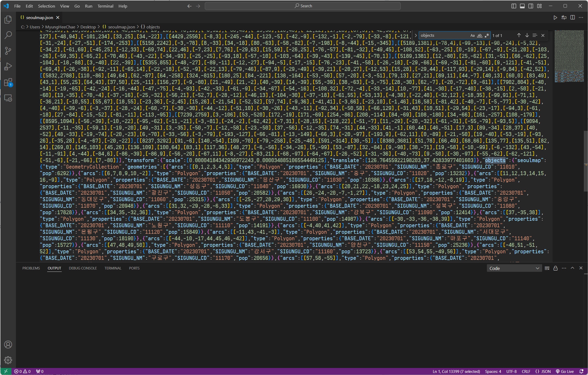
Task: Open the Run and Debug view
Action: (8, 66)
